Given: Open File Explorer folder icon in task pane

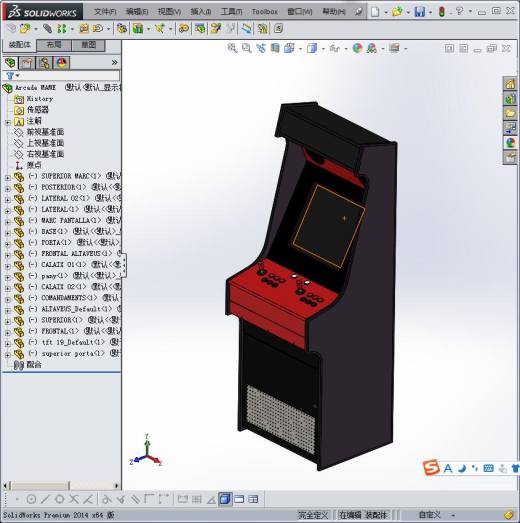Looking at the screenshot, I should click(510, 113).
